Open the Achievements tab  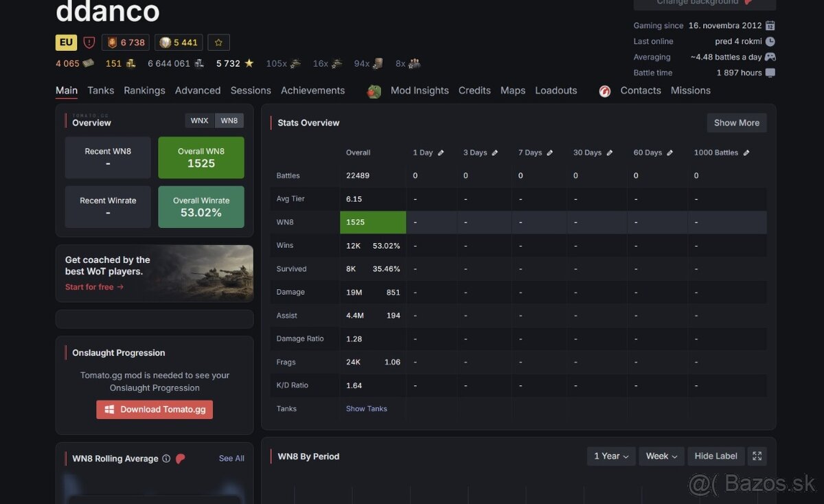tap(312, 91)
